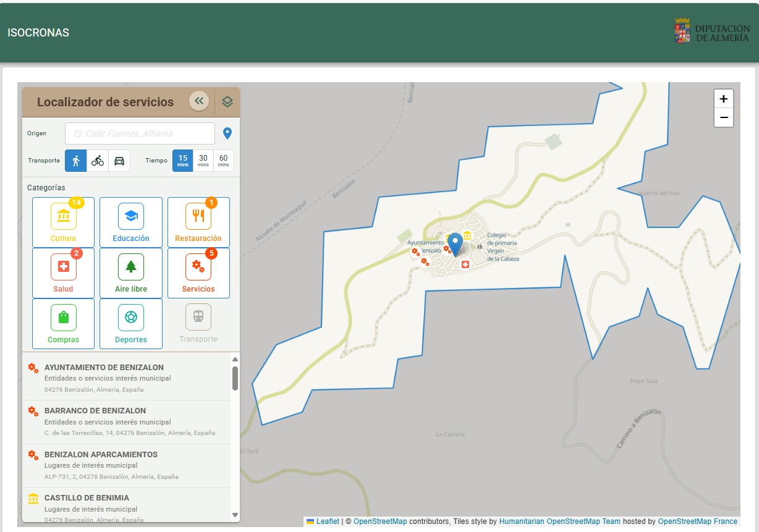Open CASTILLO DE BENIMIA result
This screenshot has width=759, height=532.
tap(126, 505)
